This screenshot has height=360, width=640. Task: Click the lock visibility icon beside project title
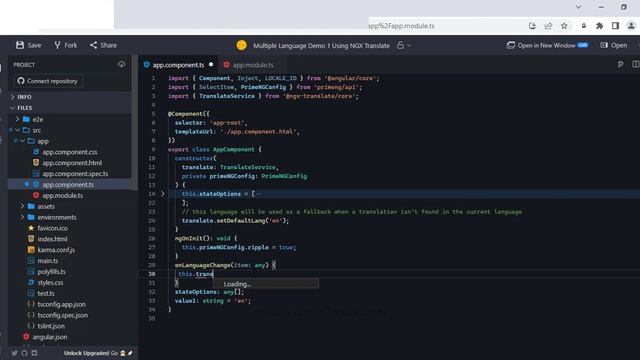(x=400, y=45)
